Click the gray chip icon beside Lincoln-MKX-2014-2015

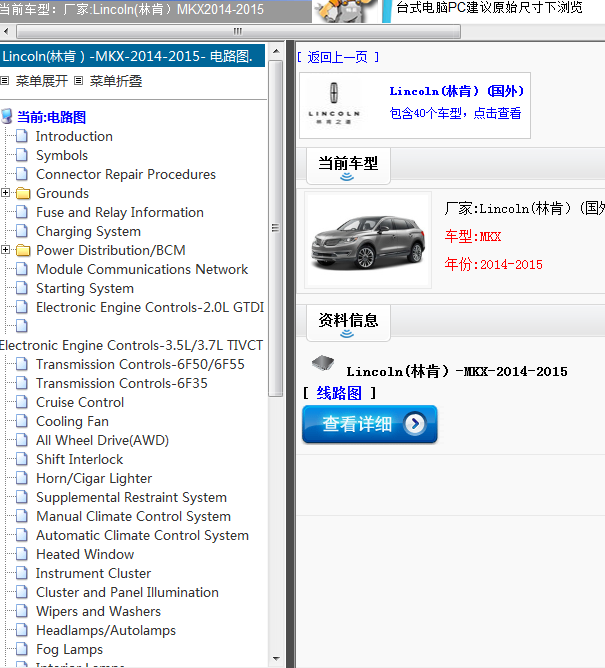(323, 363)
